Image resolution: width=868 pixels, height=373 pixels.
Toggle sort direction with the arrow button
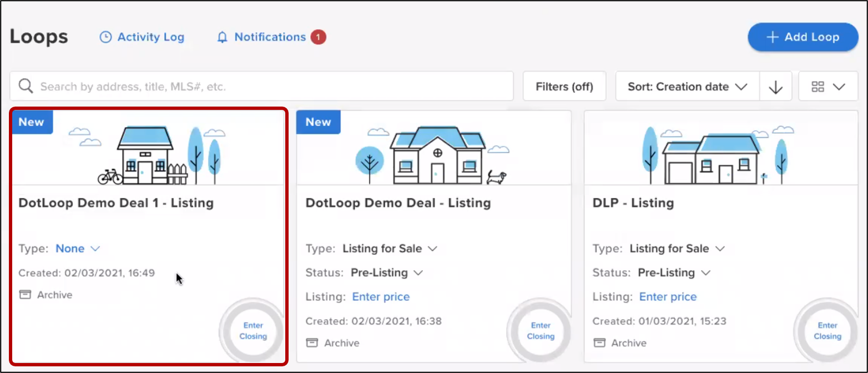click(775, 87)
